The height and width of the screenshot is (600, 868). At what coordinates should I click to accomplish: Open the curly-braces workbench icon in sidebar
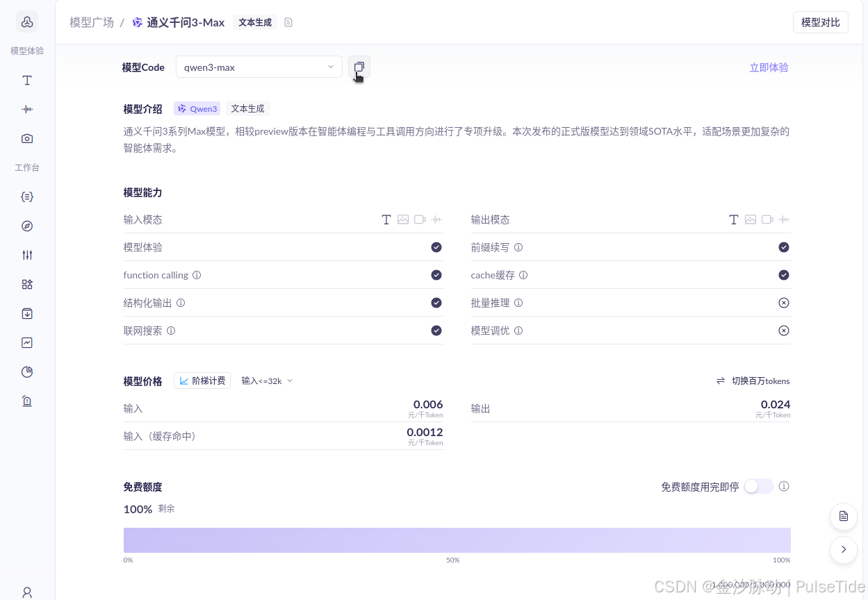[x=27, y=197]
